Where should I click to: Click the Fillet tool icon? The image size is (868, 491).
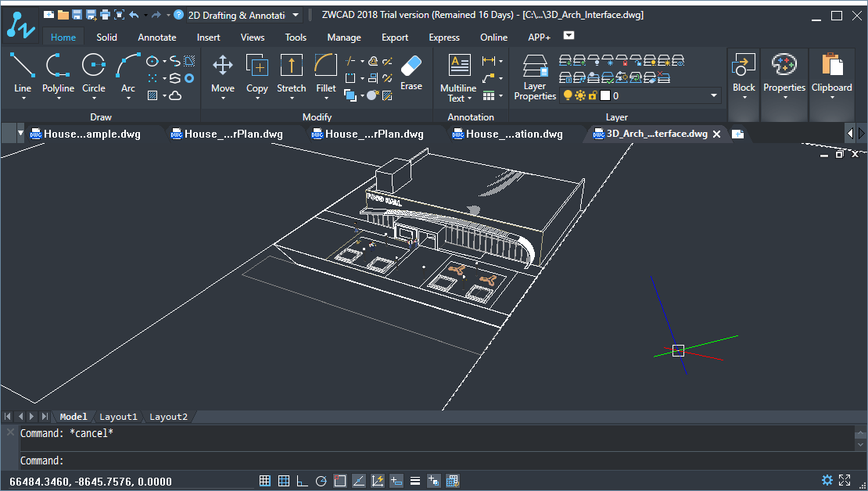point(326,72)
